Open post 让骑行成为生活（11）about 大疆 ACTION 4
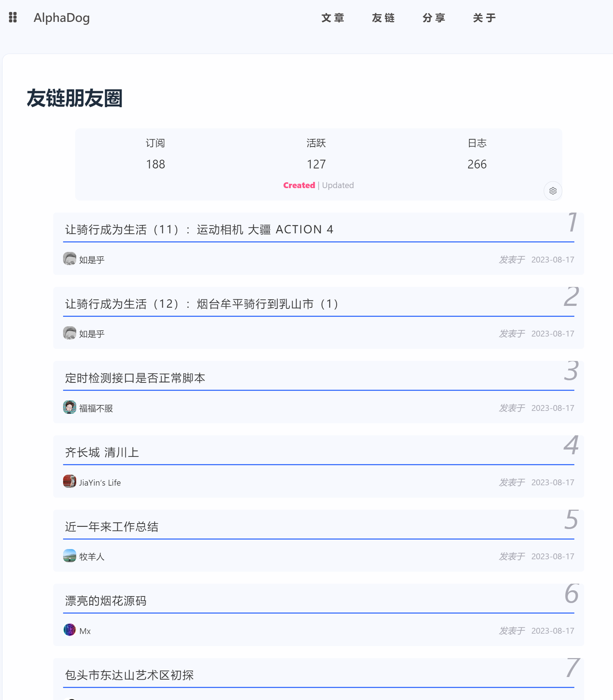Viewport: 613px width, 700px height. [x=199, y=230]
